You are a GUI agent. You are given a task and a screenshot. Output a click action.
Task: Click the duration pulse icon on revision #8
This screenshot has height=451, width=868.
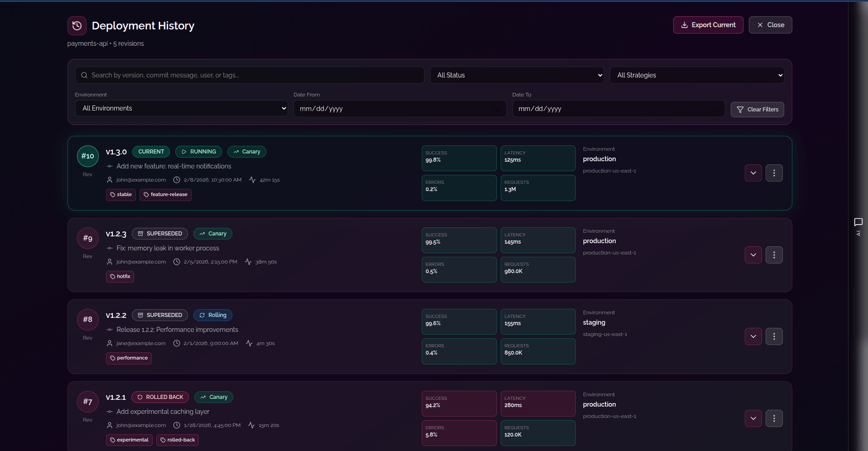[x=248, y=343]
